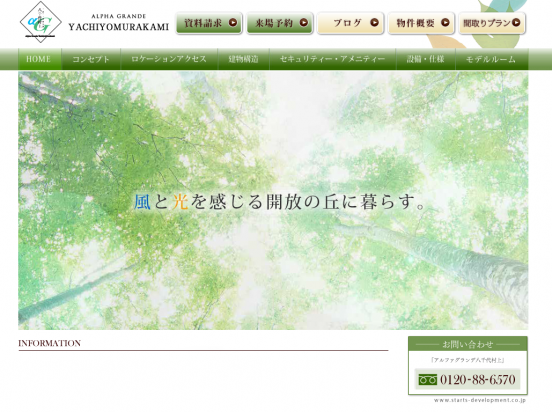The width and height of the screenshot is (552, 412).
Task: Click the YACHIYOMURAKAMI site title
Action: point(119,27)
